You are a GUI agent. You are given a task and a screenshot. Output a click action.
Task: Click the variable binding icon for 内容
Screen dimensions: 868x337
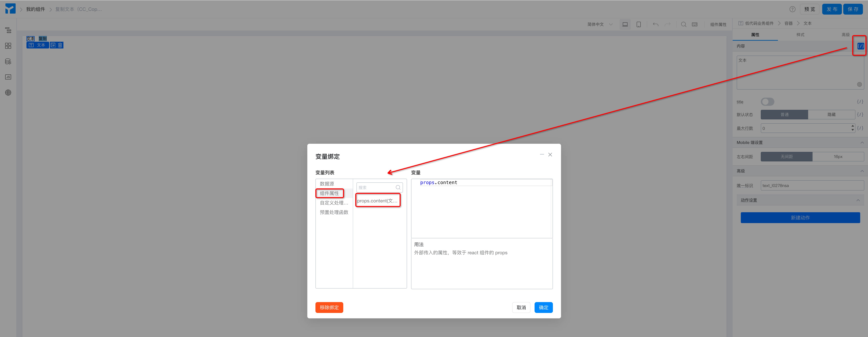point(860,46)
